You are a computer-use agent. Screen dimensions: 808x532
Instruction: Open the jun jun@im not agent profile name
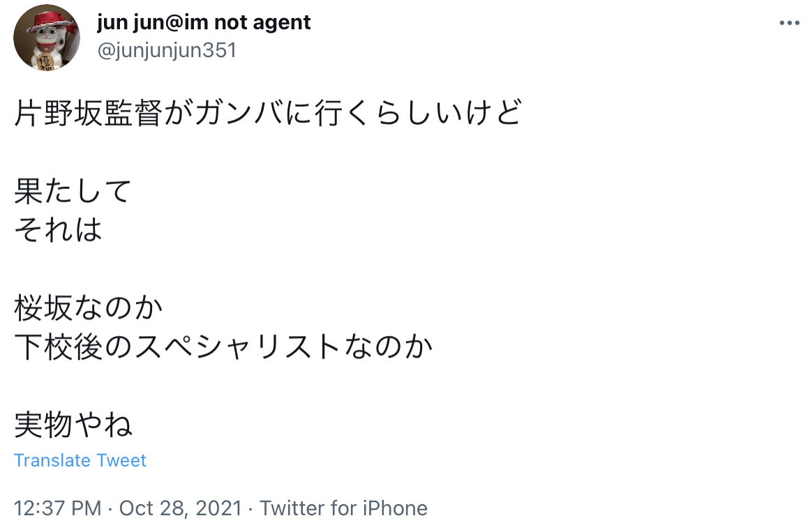204,23
